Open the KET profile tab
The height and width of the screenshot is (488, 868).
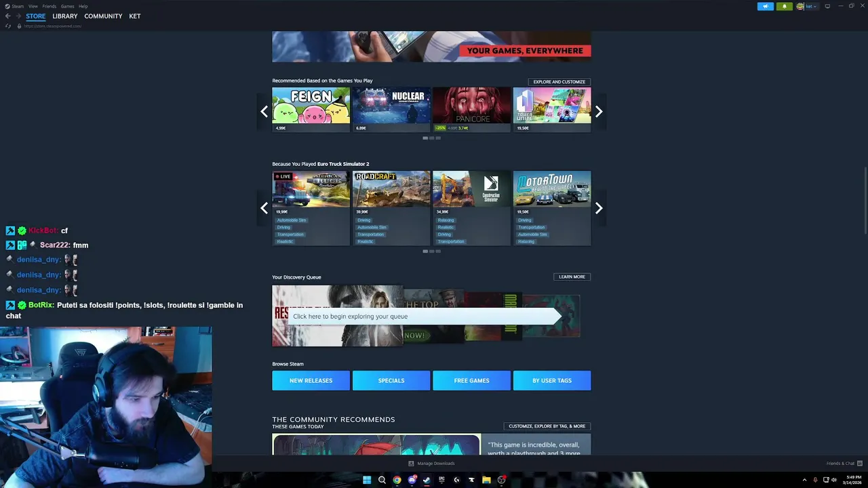135,16
